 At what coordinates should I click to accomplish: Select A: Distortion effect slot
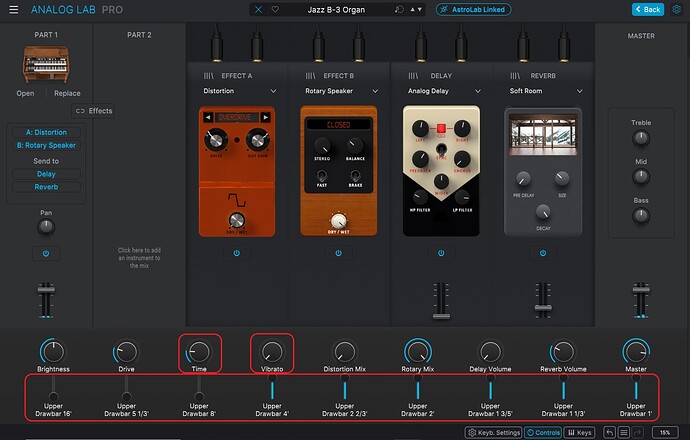coord(46,132)
